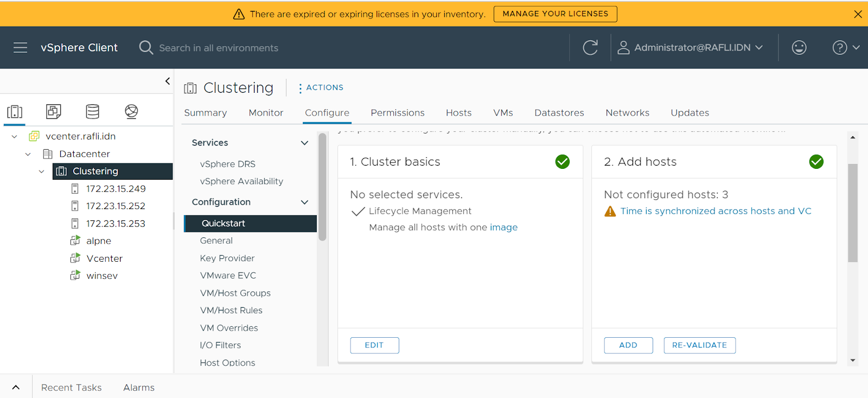This screenshot has width=868, height=398.
Task: Open the Monitor tab
Action: (x=266, y=112)
